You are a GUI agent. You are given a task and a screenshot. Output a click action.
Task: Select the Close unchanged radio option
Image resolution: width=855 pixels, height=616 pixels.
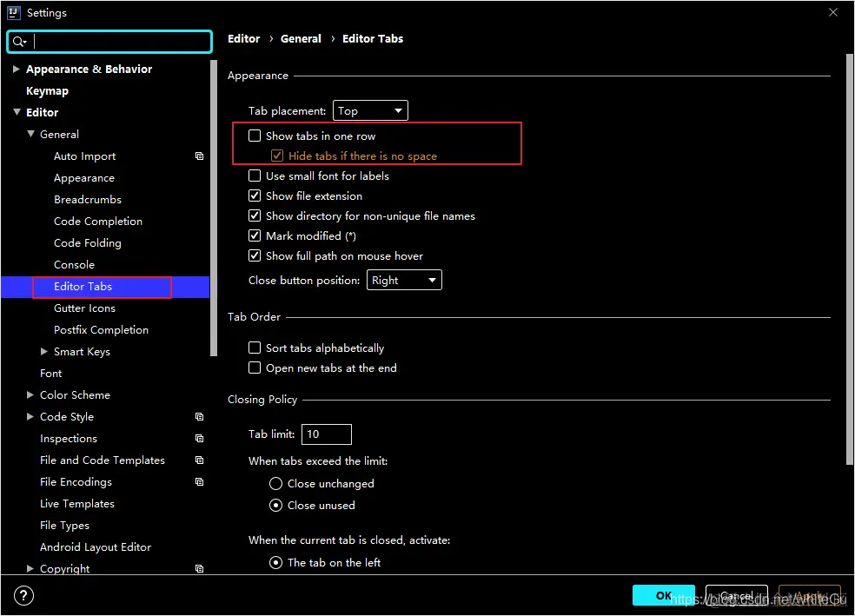tap(276, 484)
